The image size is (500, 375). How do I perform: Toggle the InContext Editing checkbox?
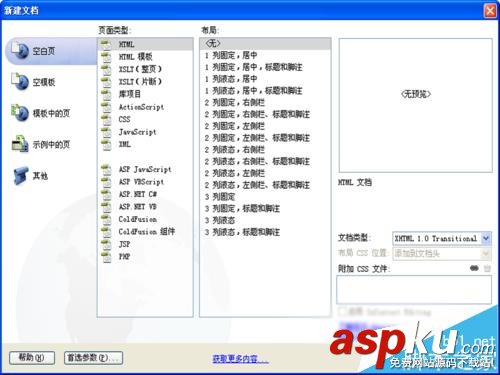342,312
